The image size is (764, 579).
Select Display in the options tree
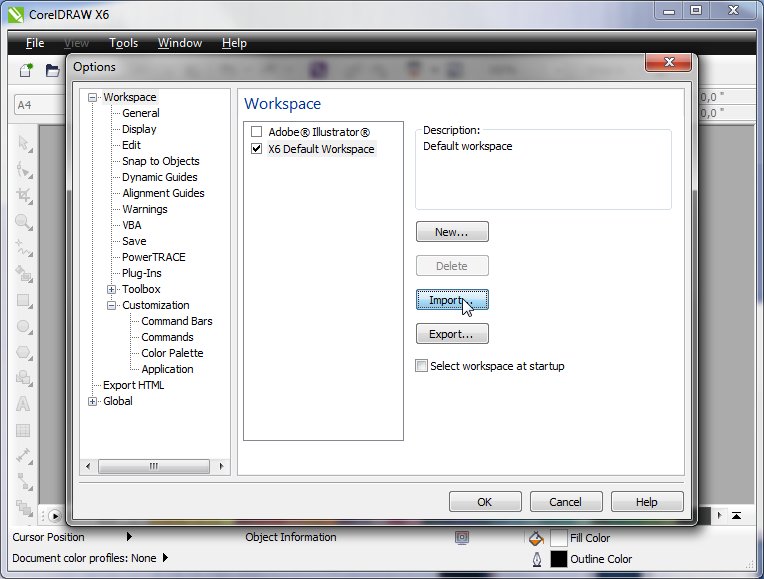[139, 129]
